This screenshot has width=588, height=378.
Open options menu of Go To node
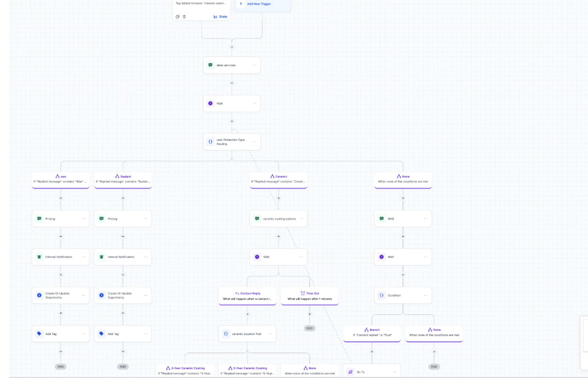pyautogui.click(x=394, y=372)
